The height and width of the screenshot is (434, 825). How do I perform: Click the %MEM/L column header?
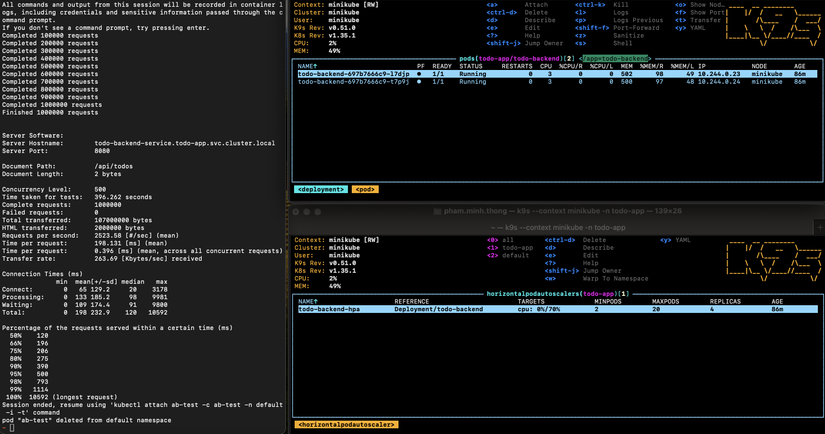(x=682, y=66)
